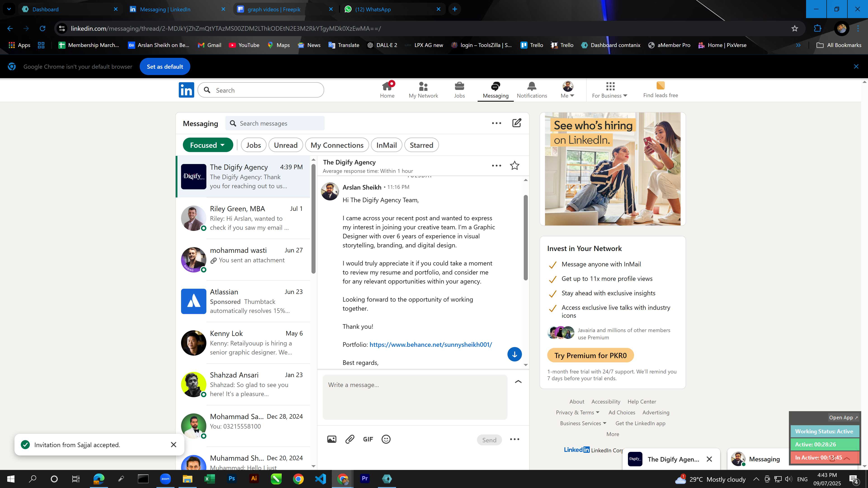This screenshot has height=488, width=868.
Task: Close The Digify Agency chat bubble
Action: [709, 459]
